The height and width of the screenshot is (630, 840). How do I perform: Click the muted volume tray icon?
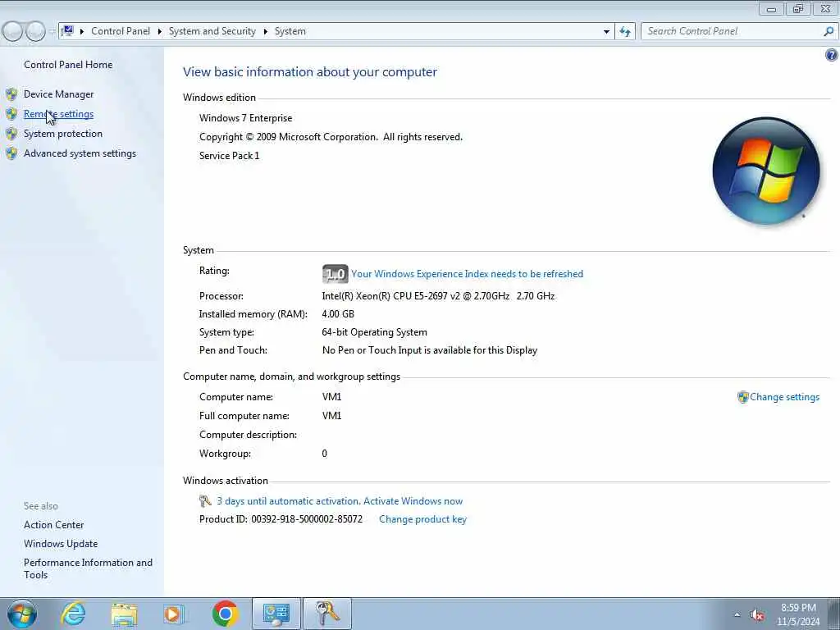pos(757,615)
